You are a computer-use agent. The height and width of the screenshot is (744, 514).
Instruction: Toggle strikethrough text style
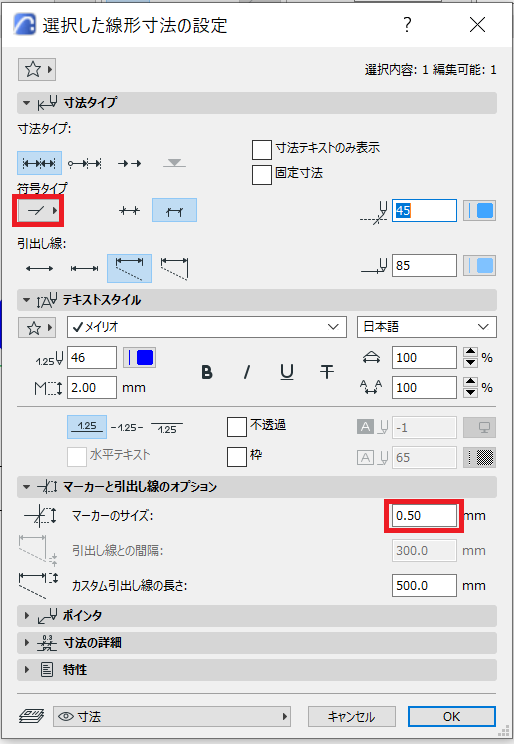point(327,372)
